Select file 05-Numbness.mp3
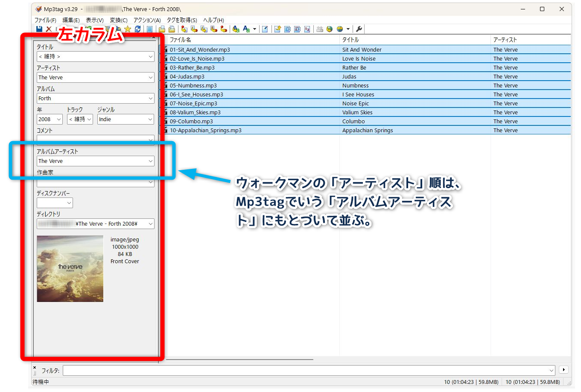 click(x=193, y=86)
